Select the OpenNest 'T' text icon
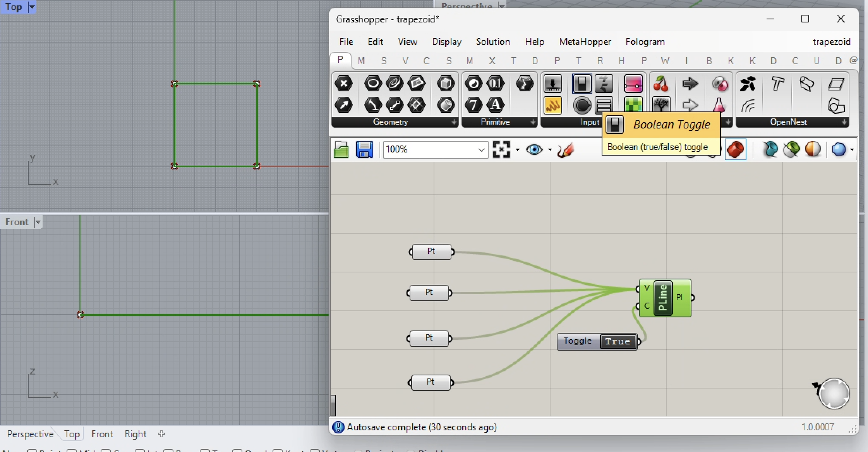 pyautogui.click(x=777, y=84)
